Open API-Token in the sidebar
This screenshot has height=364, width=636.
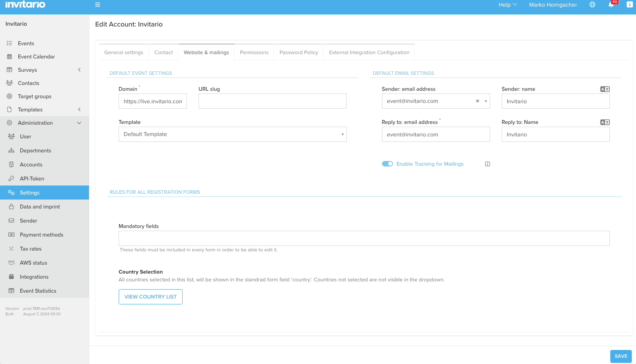(32, 178)
